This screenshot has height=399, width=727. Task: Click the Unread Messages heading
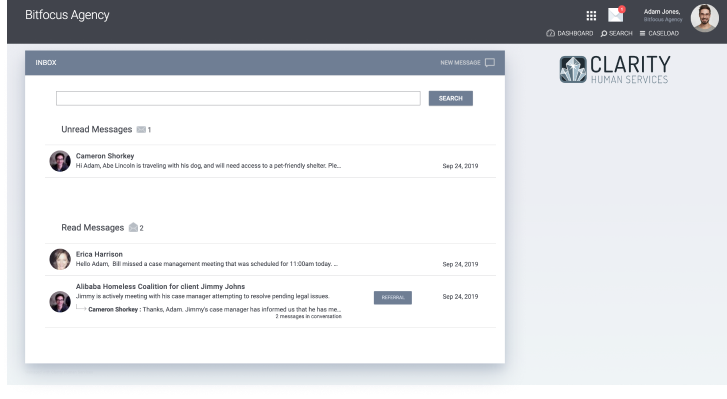pyautogui.click(x=96, y=129)
